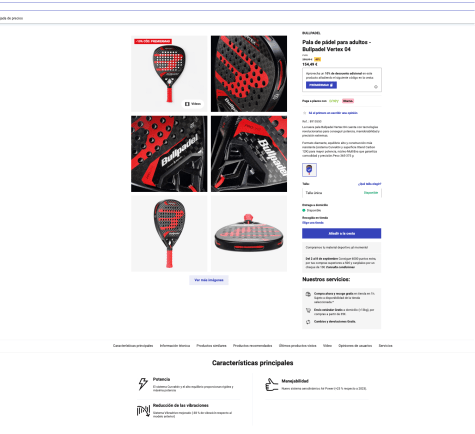Click the store pickup icon under Nuestros servicios

pyautogui.click(x=308, y=294)
